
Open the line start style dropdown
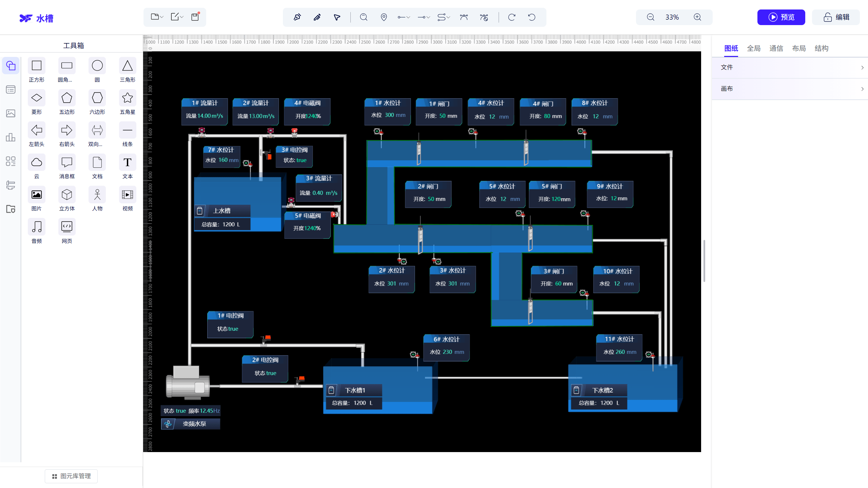(x=404, y=17)
